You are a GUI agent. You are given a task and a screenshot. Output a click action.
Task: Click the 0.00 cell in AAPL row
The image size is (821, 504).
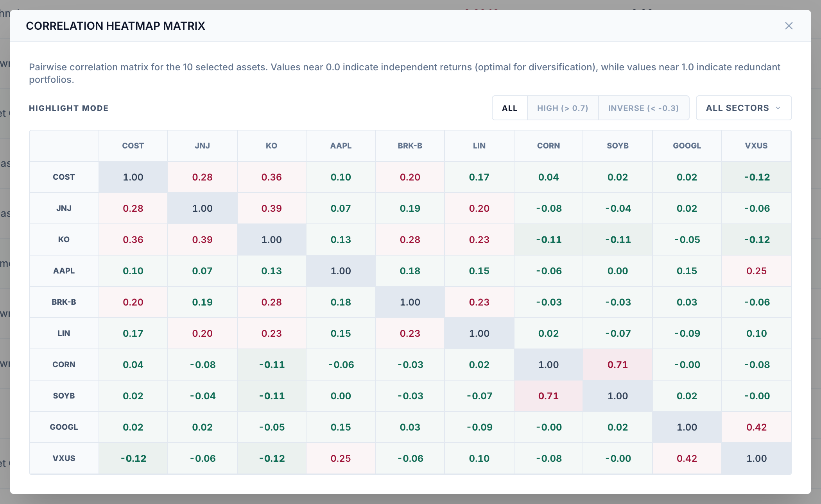(x=617, y=271)
